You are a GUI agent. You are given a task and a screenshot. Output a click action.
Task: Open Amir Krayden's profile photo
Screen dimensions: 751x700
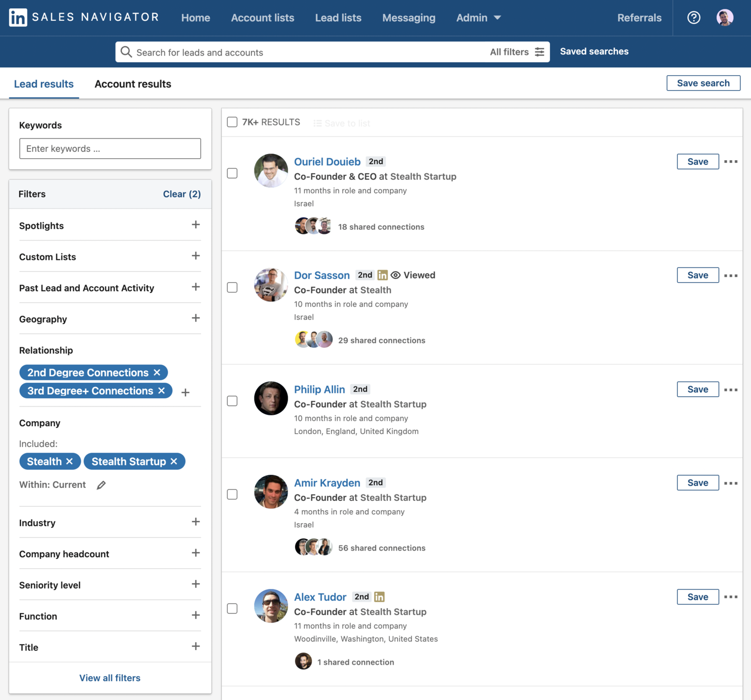pos(271,492)
